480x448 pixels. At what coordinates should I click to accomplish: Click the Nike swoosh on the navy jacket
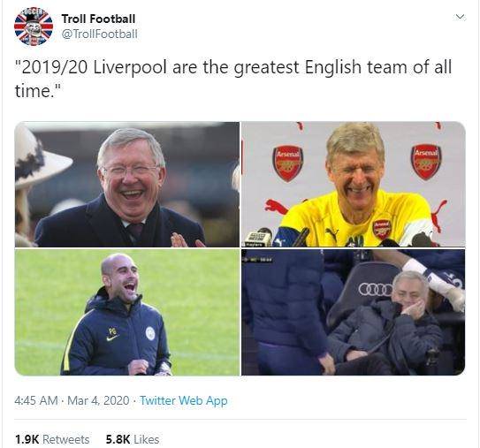pos(112,338)
